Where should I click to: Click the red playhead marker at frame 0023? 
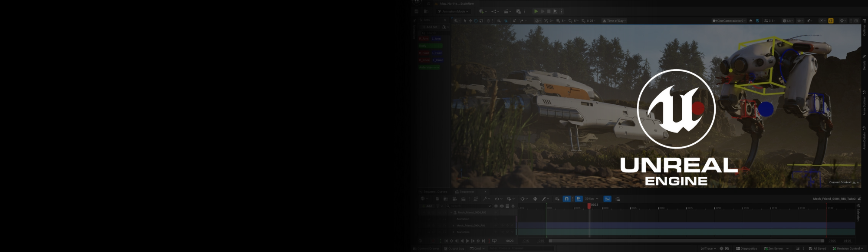(x=589, y=206)
